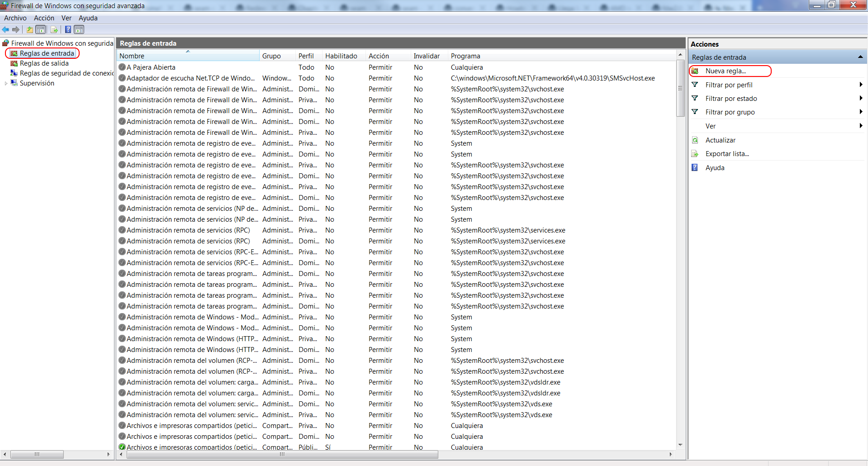Open the Archivo menu
868x466 pixels.
point(15,18)
